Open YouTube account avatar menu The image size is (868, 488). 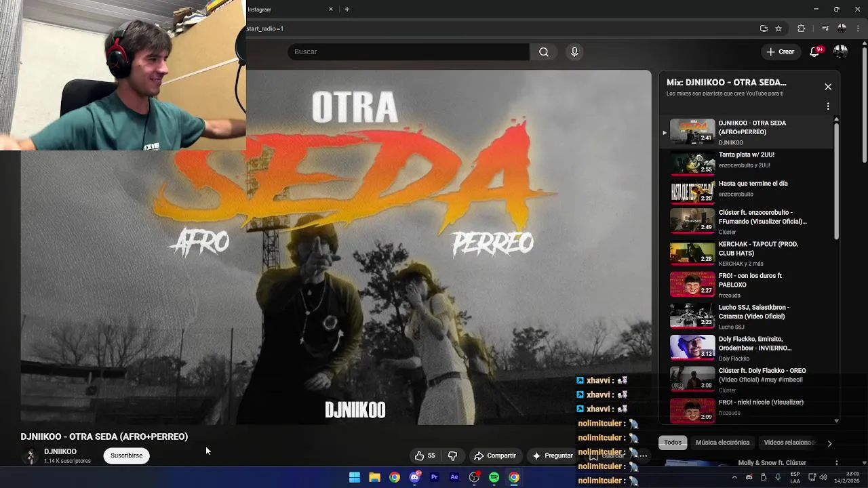click(840, 52)
